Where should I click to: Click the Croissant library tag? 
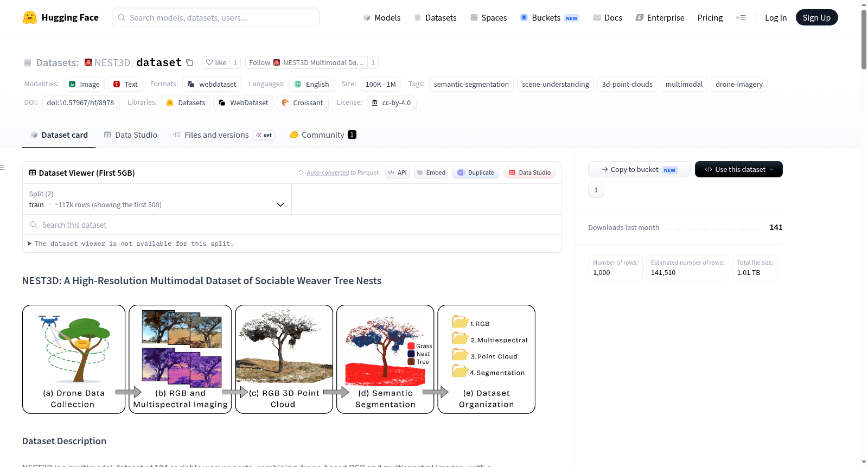[x=303, y=103]
